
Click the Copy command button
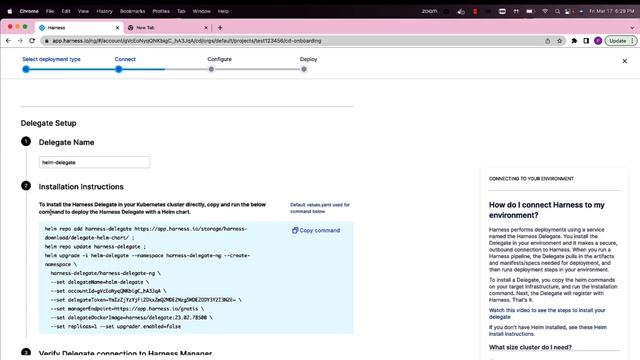(x=316, y=230)
